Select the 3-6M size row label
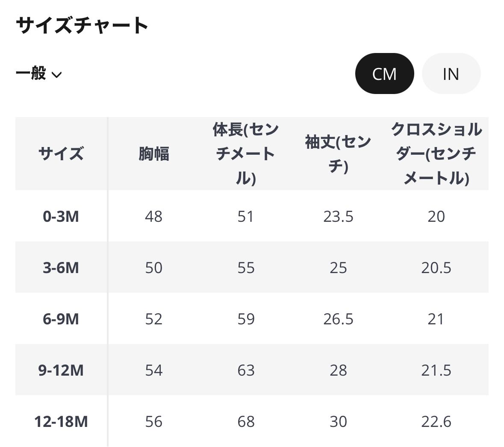The width and height of the screenshot is (504, 447). tap(61, 268)
